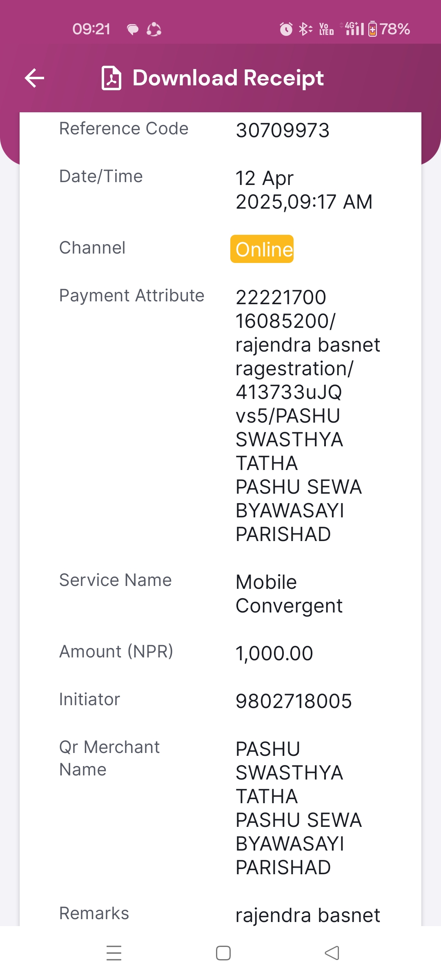Tap the Payment Attribute label
This screenshot has height=980, width=441.
click(x=131, y=295)
